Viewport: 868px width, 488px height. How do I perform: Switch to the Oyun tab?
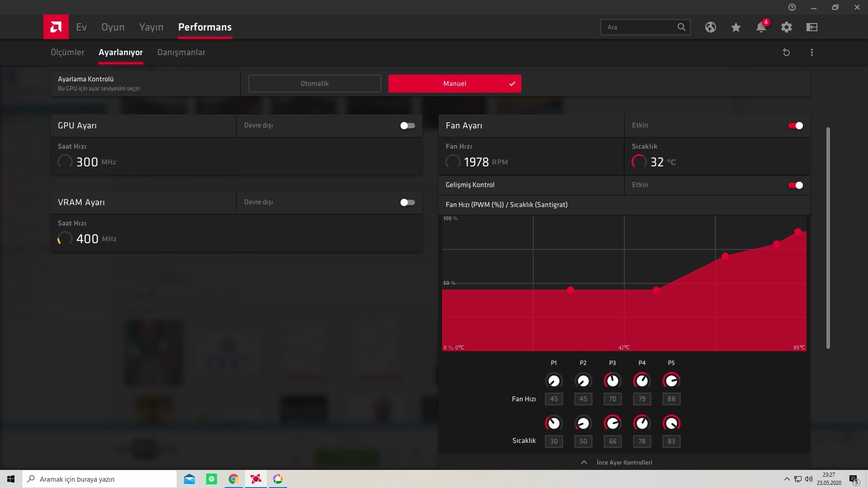[x=113, y=27]
